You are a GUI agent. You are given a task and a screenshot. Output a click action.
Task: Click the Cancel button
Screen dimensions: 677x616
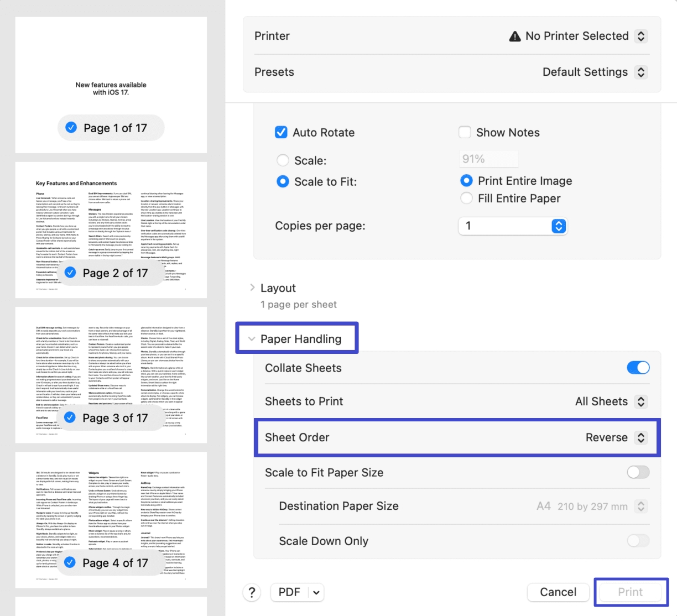558,592
